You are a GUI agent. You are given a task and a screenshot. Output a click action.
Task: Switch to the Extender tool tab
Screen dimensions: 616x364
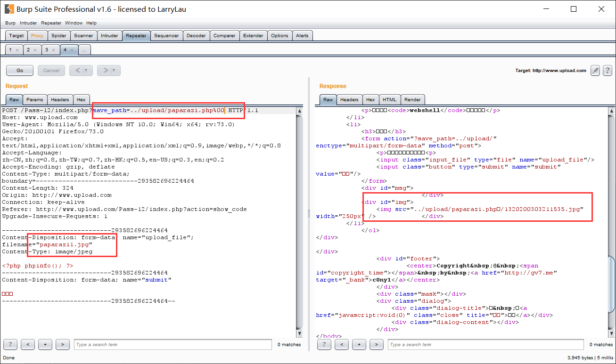point(253,36)
